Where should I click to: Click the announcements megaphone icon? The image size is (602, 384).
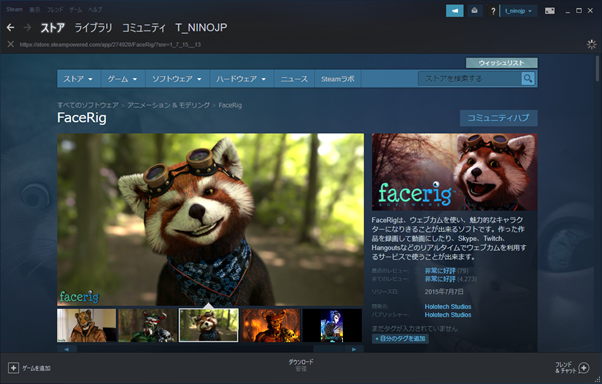click(455, 11)
